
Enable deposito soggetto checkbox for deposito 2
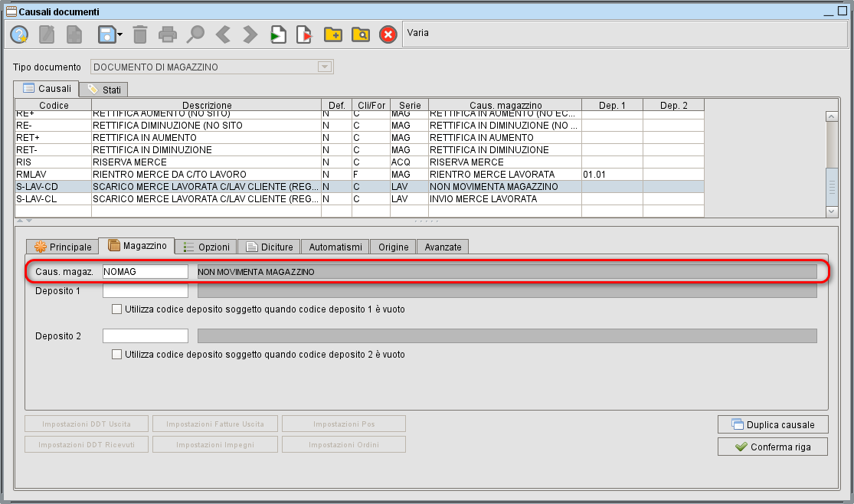[116, 355]
